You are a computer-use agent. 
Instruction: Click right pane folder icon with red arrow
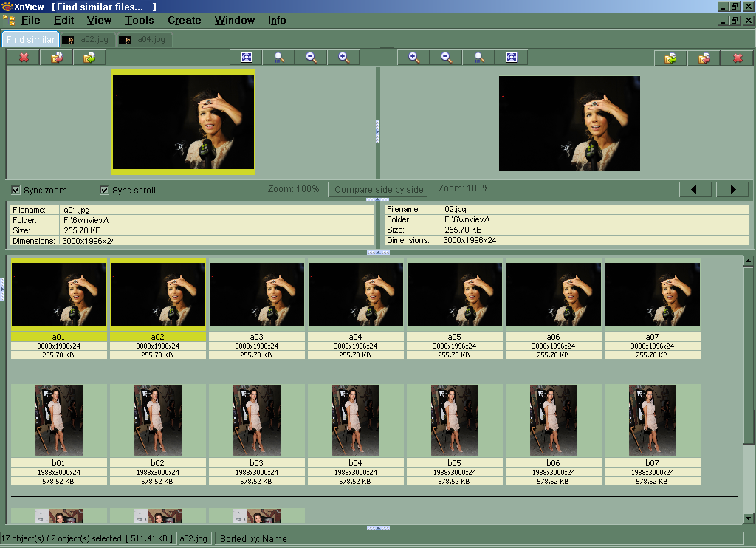coord(704,58)
